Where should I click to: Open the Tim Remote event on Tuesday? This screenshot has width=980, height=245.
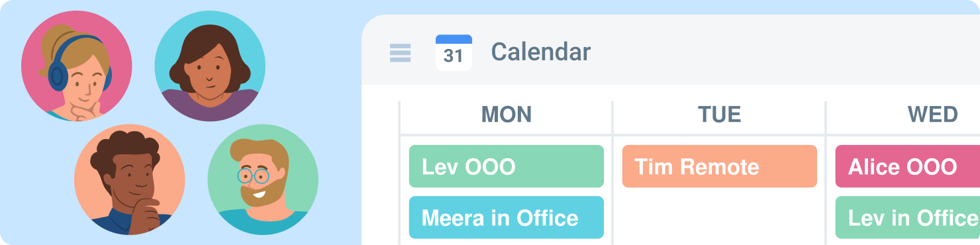720,166
